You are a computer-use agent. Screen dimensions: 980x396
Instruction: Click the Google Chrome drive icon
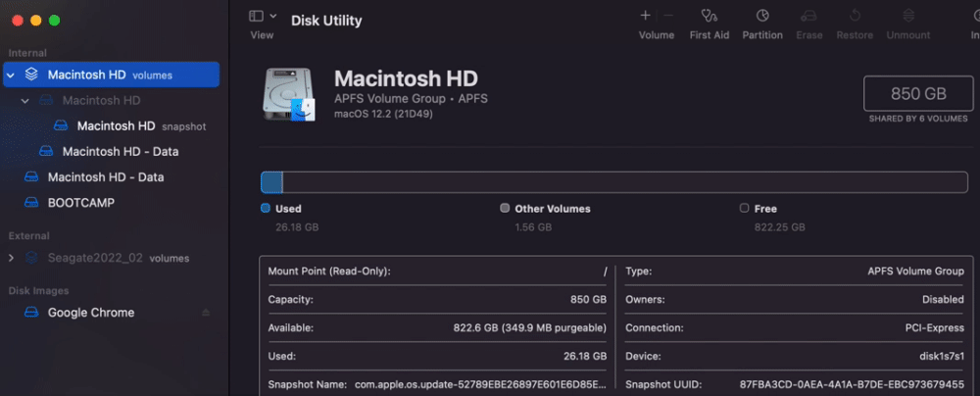click(31, 312)
